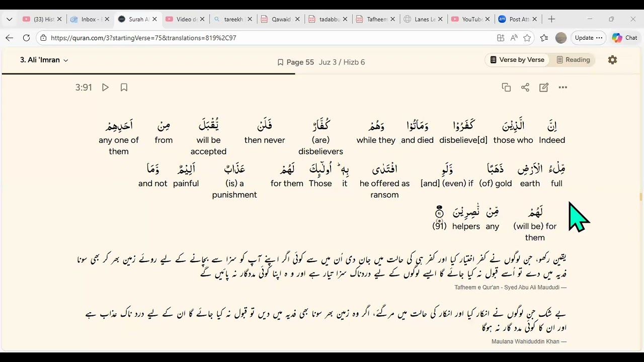Expand the 3. Ali 'Imran surah dropdown
The image size is (644, 362).
(x=44, y=60)
